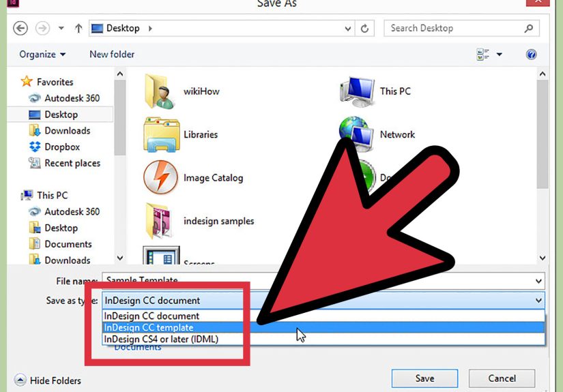563x392 pixels.
Task: Open the File name dropdown arrow
Action: 538,281
